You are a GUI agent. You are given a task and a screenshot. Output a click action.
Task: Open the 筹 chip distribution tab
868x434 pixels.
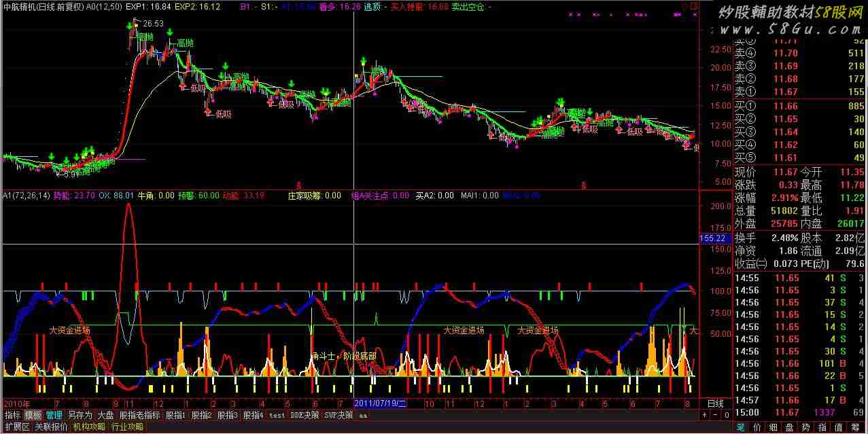tap(855, 427)
